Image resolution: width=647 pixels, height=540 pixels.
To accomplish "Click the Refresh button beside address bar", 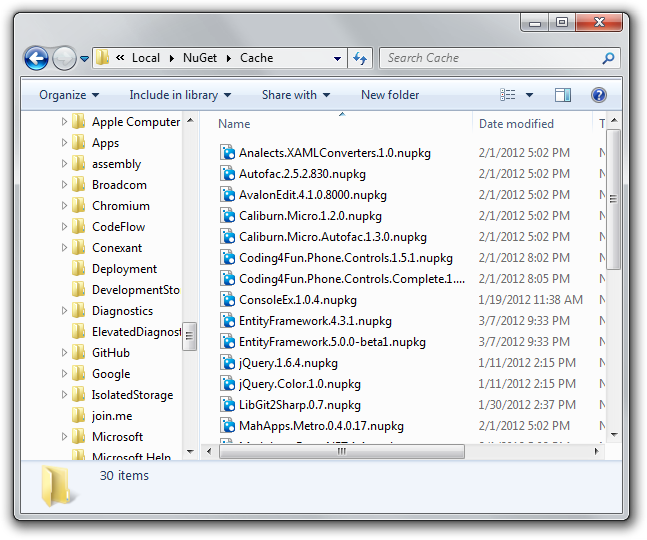I will [x=360, y=58].
